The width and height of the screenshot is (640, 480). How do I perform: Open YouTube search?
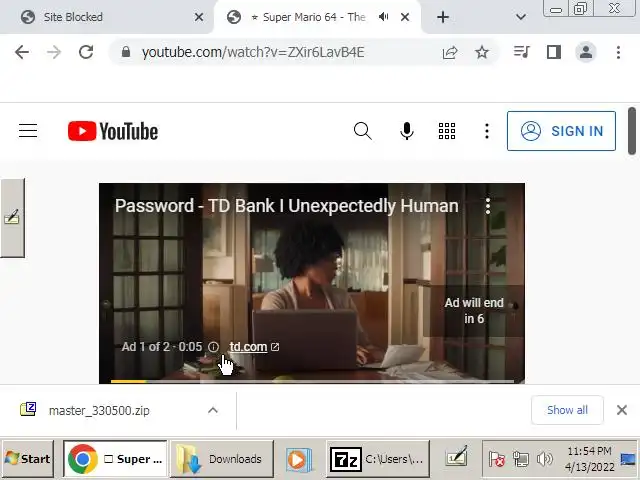tap(362, 131)
